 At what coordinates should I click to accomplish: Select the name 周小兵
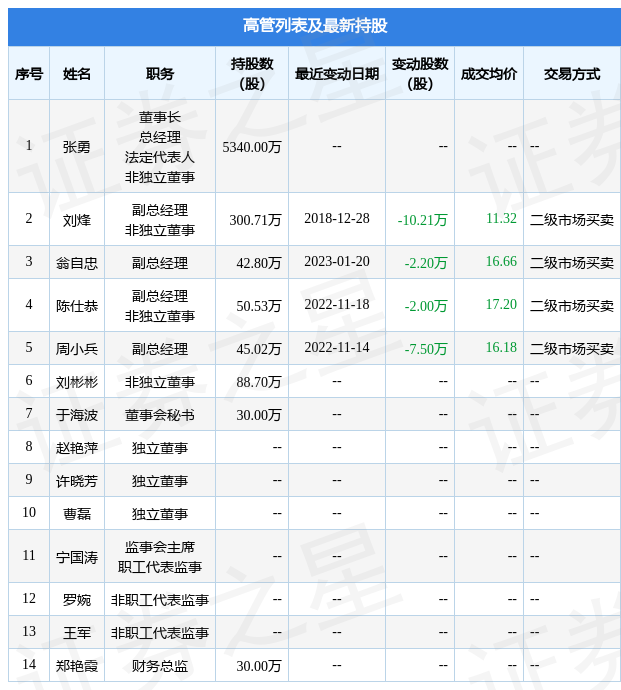click(77, 349)
